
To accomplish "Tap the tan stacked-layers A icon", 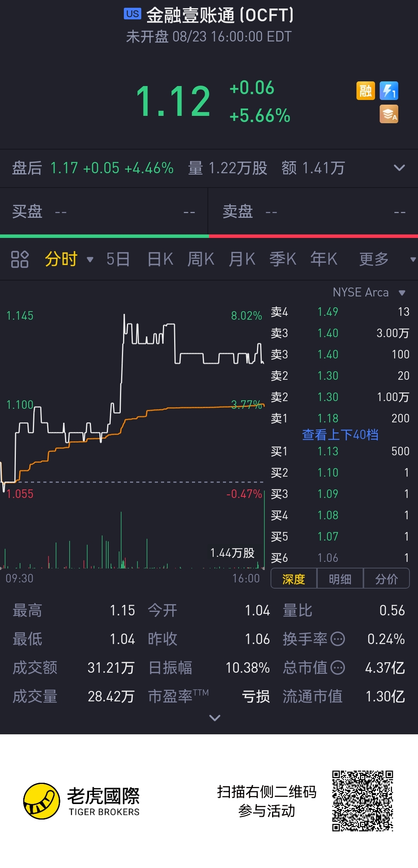I will tap(389, 114).
